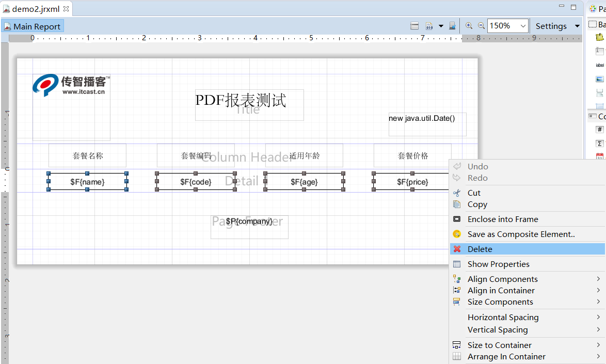606x364 pixels.
Task: Select the Static Text label palette element
Action: point(599,65)
